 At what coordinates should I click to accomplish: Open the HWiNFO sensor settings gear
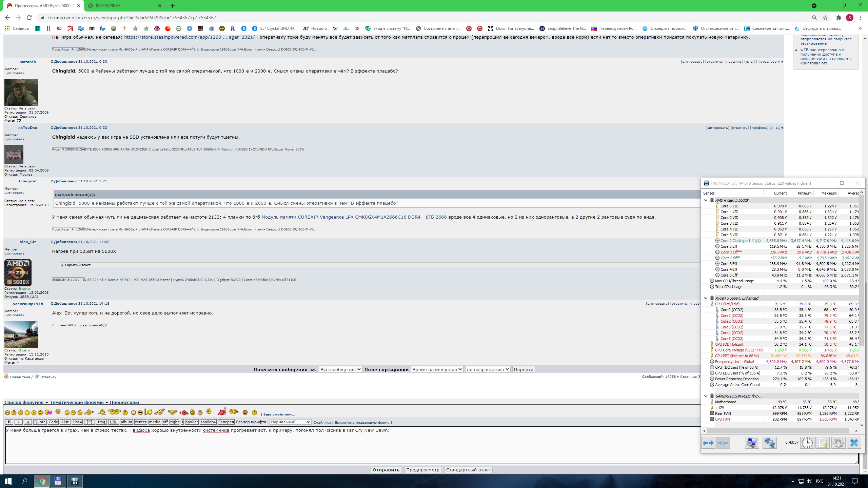tap(838, 443)
